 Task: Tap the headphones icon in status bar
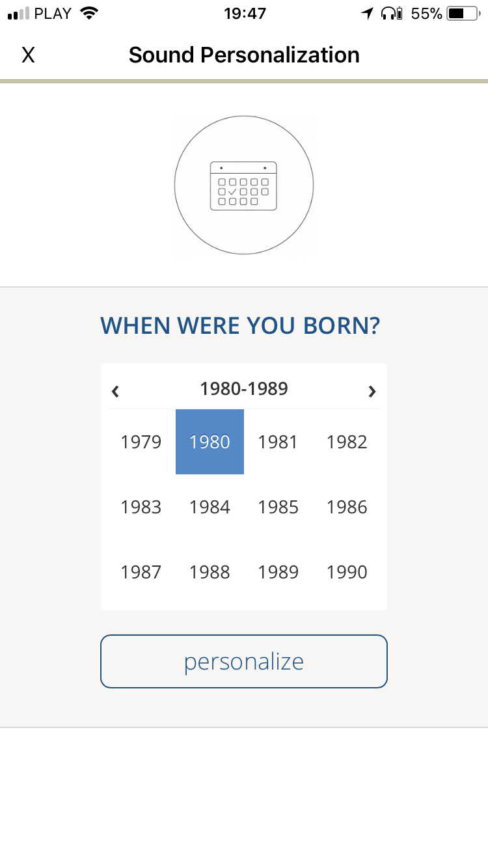(x=392, y=14)
